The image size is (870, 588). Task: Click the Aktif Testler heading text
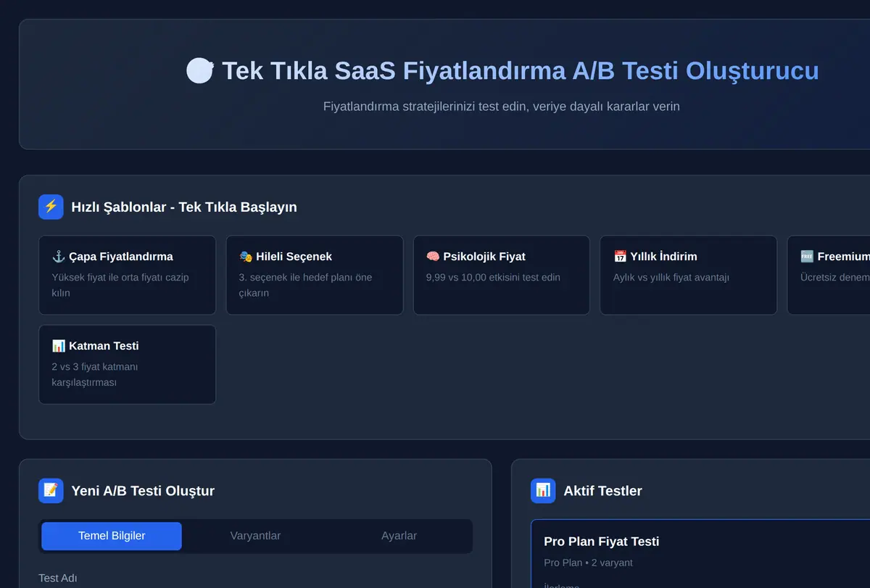coord(603,491)
